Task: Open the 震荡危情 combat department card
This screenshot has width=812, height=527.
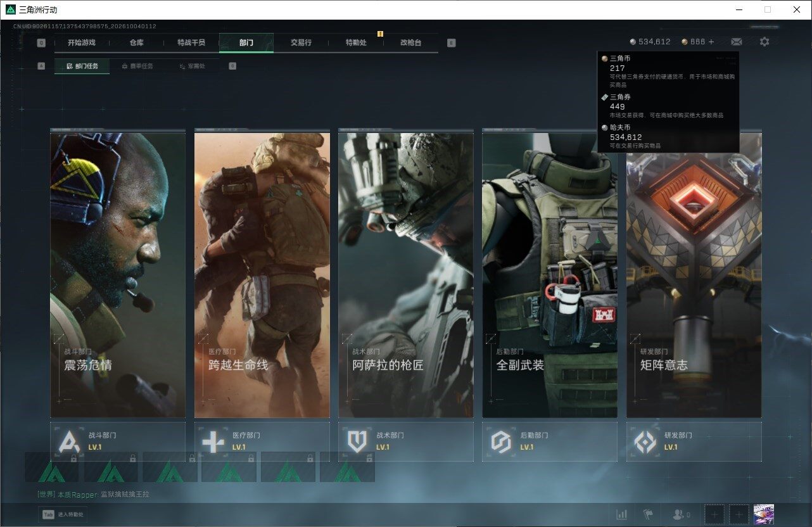Action: point(118,274)
